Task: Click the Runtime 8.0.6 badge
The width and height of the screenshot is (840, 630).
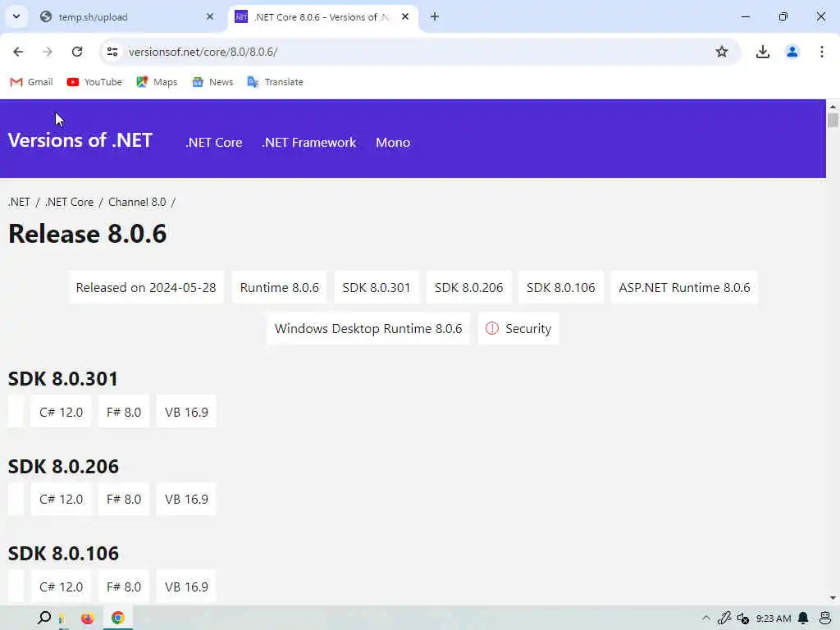Action: [x=279, y=288]
